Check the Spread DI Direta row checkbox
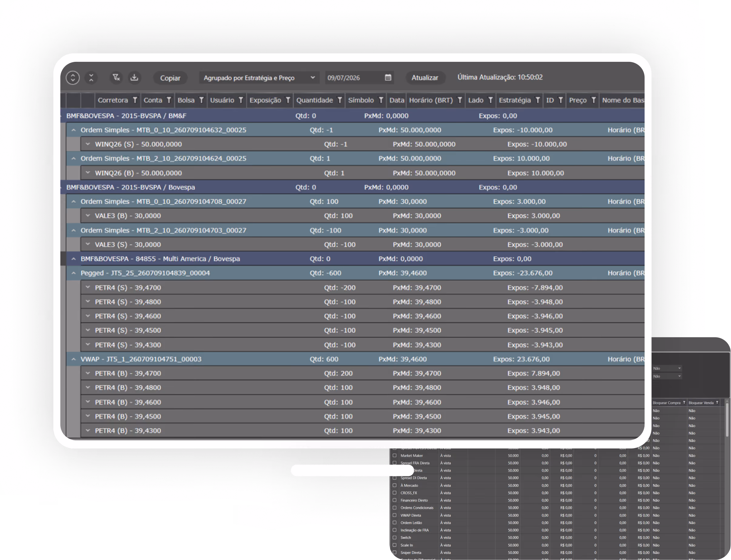This screenshot has height=560, width=731. [395, 478]
